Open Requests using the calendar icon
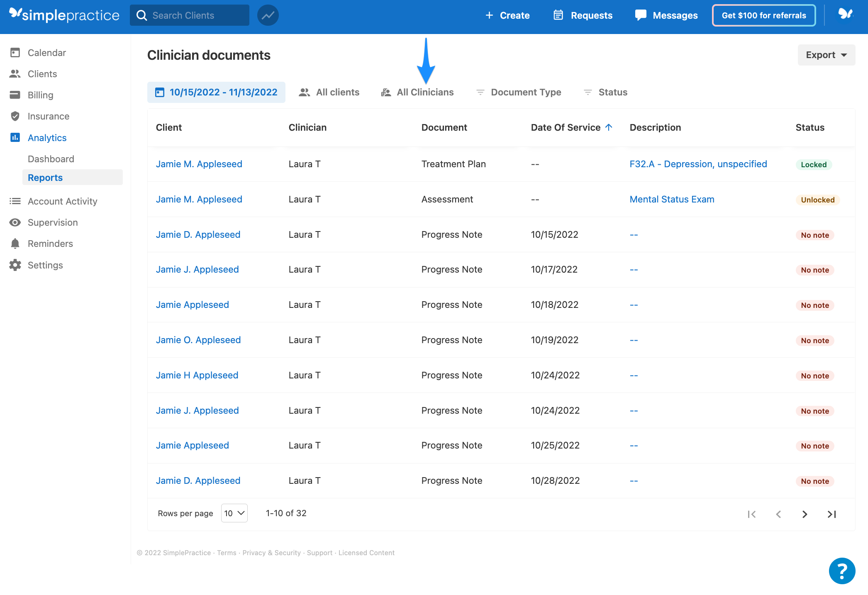Viewport: 868px width, 595px height. (558, 15)
